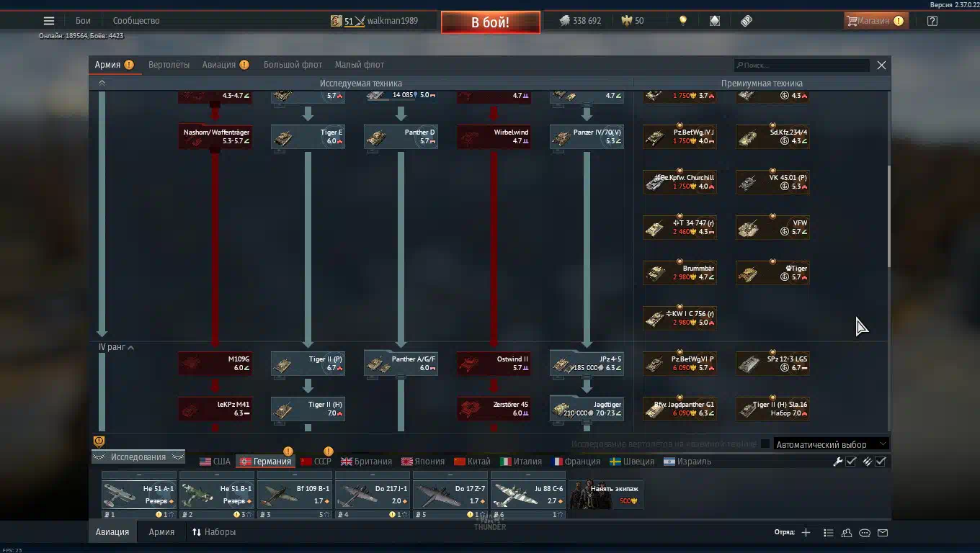Select Panther D tank in tree
980x553 pixels.
click(x=401, y=137)
